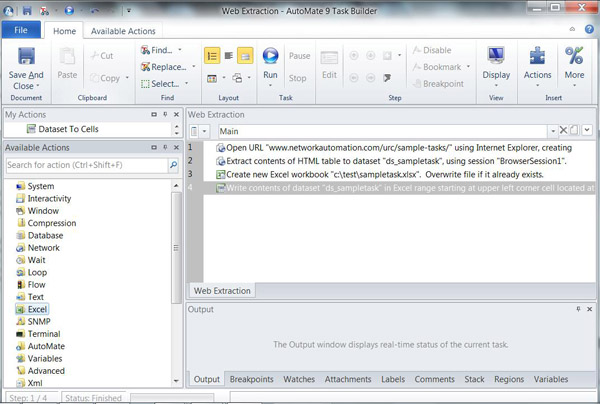Click the Search for action input field
Screen dimensions: 600x404
[86, 165]
